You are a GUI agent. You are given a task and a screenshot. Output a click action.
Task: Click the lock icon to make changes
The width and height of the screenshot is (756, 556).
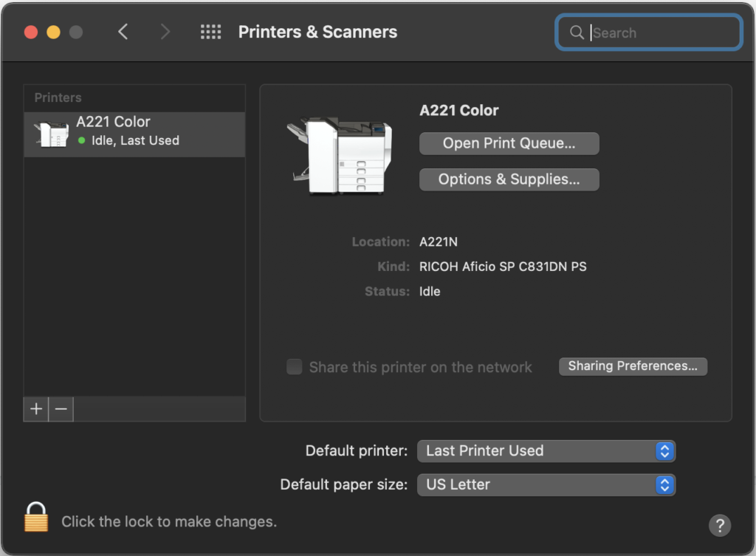click(36, 517)
